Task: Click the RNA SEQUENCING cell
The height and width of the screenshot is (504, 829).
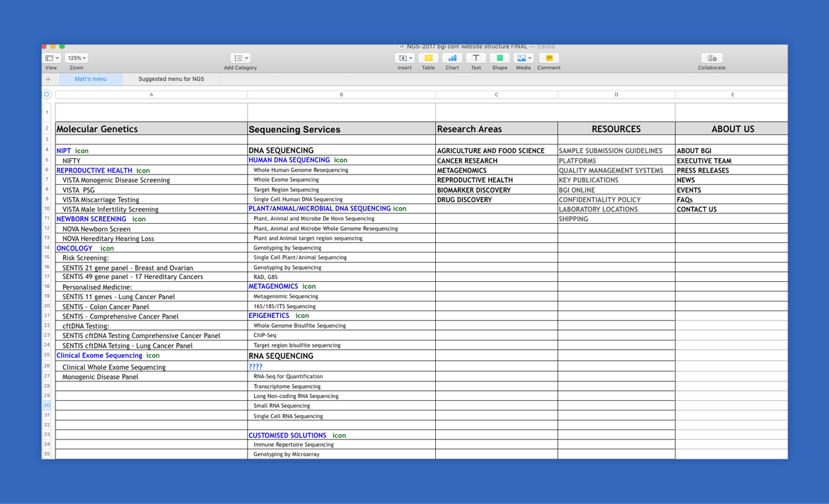Action: click(342, 356)
